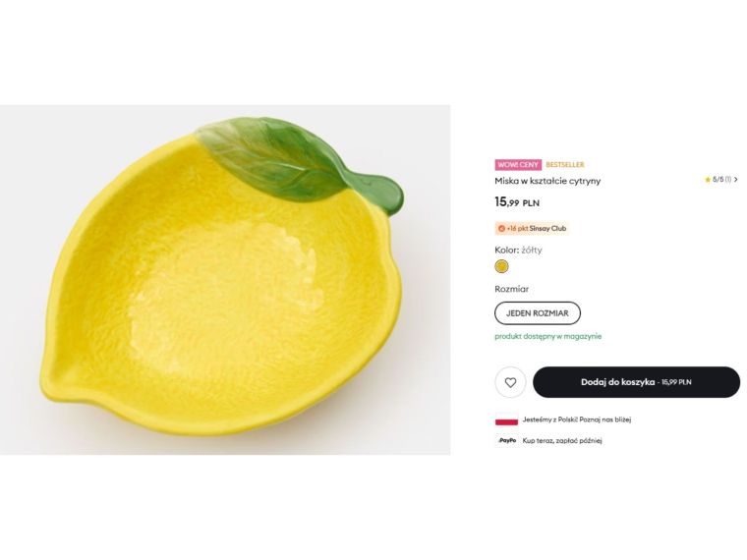747x560 pixels.
Task: Click the yellow rating star icon
Action: pos(708,180)
